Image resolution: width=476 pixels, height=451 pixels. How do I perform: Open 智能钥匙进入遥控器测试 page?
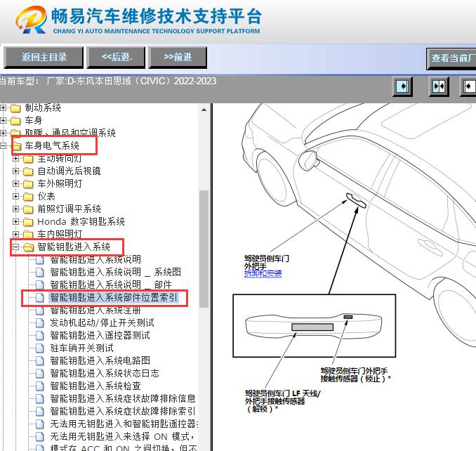(100, 335)
